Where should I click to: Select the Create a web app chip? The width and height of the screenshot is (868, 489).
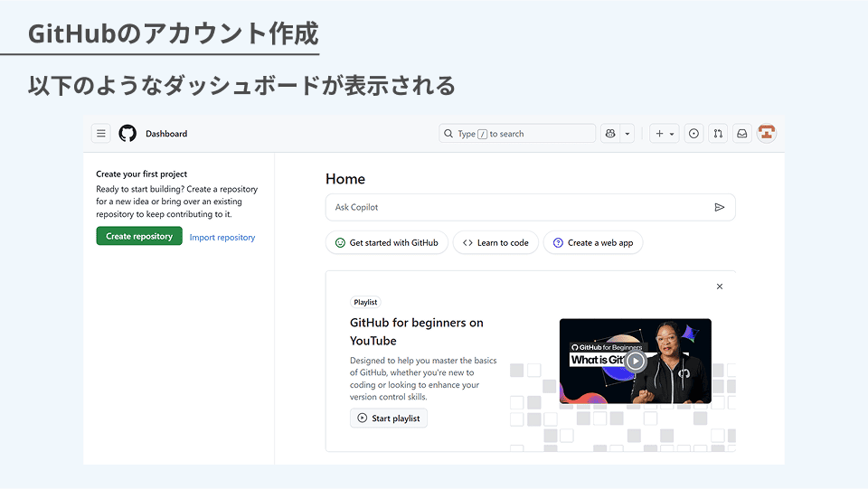(x=593, y=242)
